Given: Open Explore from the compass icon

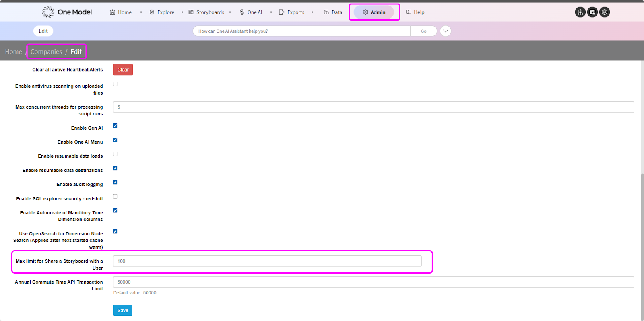Looking at the screenshot, I should [x=152, y=12].
